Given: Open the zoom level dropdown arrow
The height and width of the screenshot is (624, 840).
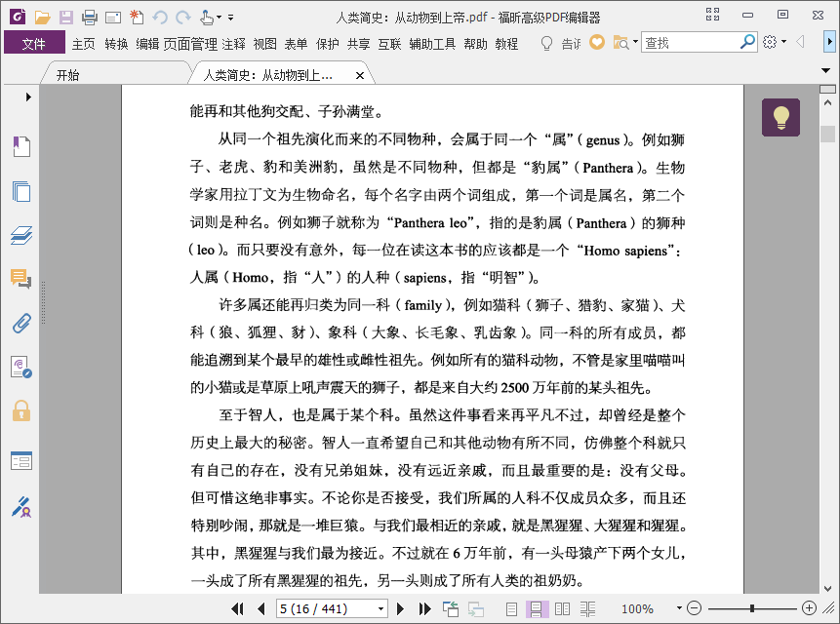Looking at the screenshot, I should (679, 608).
